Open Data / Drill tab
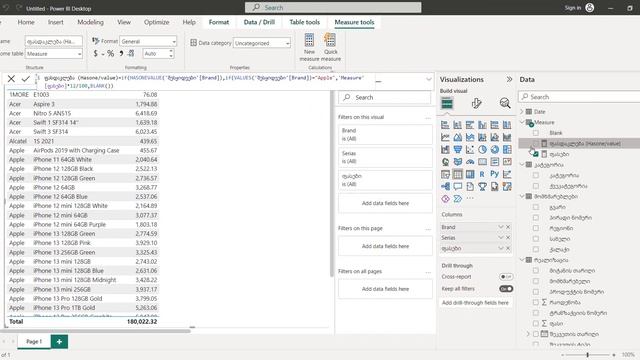This screenshot has height=360, width=640. [259, 22]
